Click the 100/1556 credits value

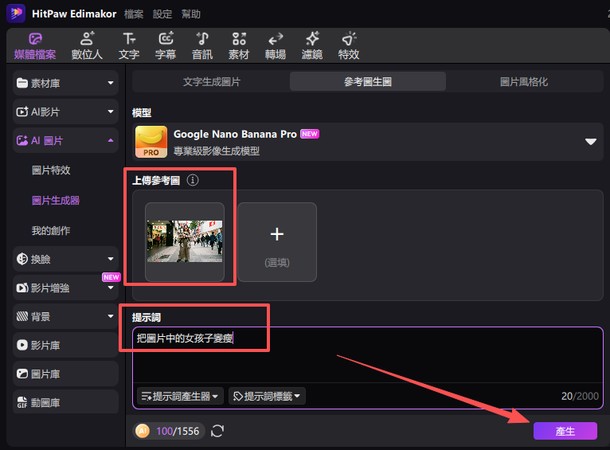pos(178,431)
